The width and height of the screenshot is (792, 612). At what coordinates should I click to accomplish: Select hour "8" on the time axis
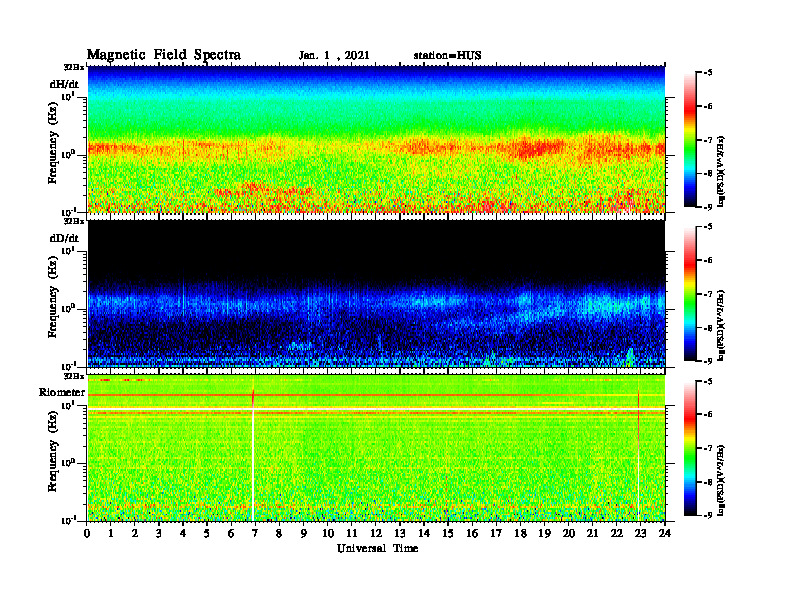pyautogui.click(x=279, y=533)
